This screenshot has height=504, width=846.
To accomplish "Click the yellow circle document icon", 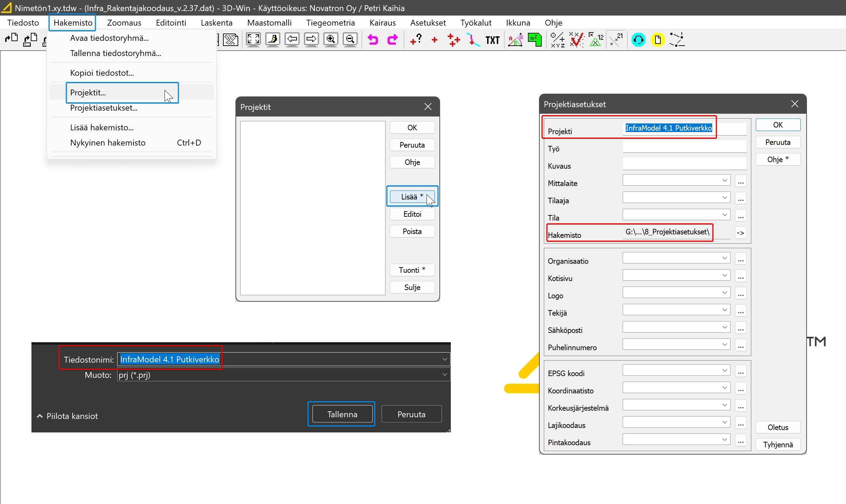I will (658, 40).
